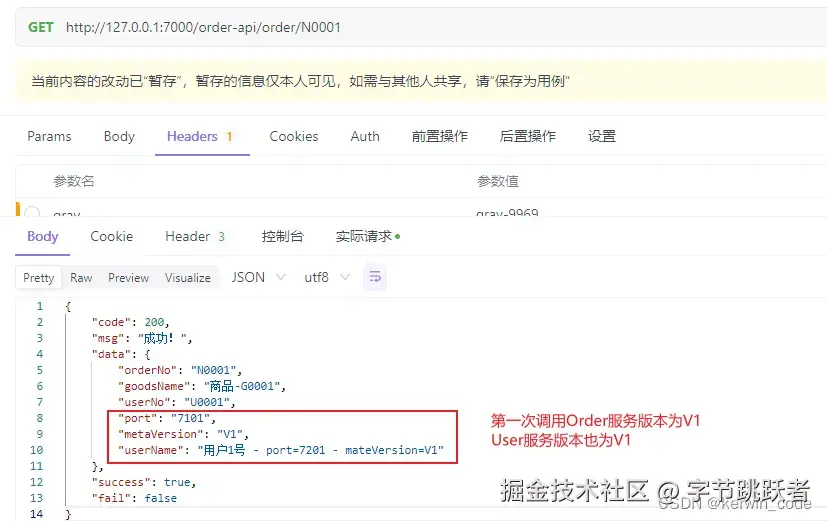
Task: Click the "port": "7101" line
Action: (167, 418)
